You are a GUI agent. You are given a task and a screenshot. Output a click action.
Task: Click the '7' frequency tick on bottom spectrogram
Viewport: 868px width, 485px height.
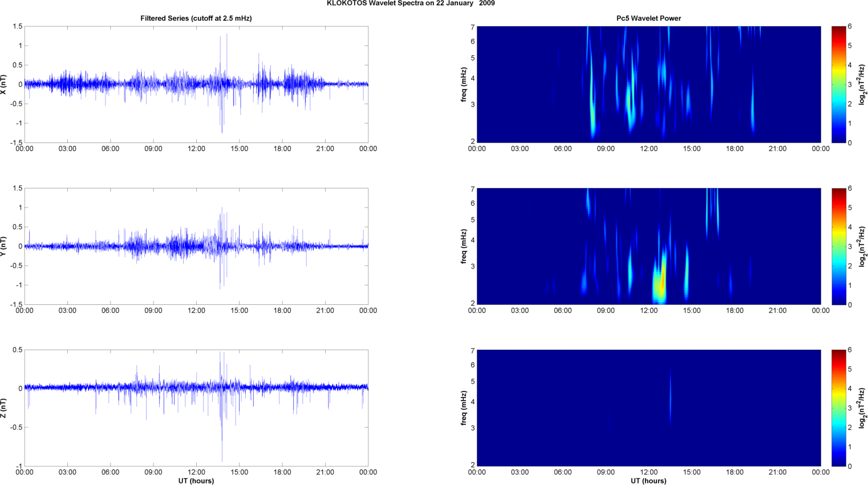(x=473, y=351)
